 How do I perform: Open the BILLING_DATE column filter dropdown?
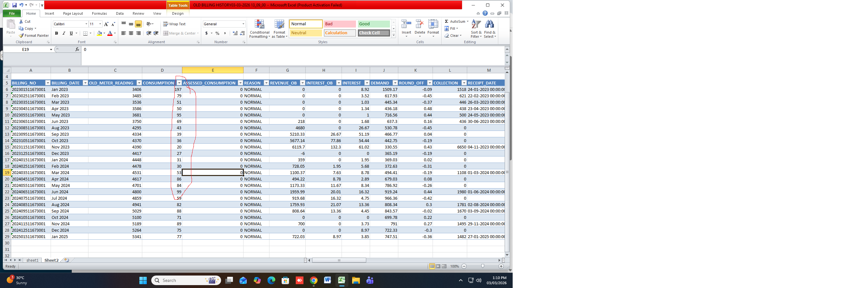pyautogui.click(x=85, y=83)
